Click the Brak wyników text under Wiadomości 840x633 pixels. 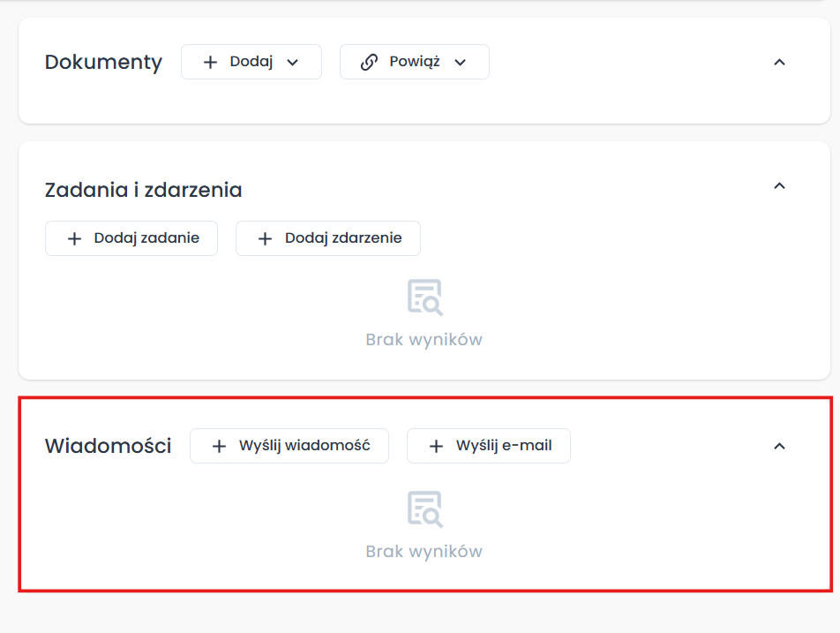424,551
